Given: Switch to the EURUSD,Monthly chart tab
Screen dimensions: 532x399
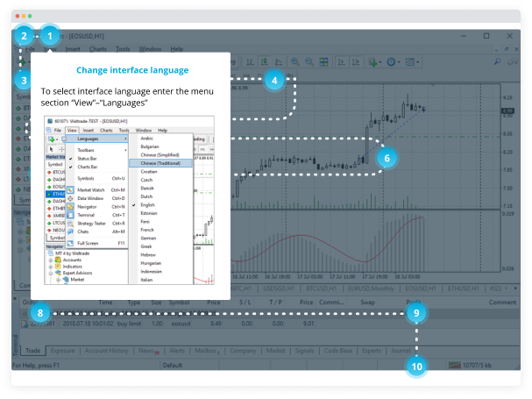Looking at the screenshot, I should [371, 289].
